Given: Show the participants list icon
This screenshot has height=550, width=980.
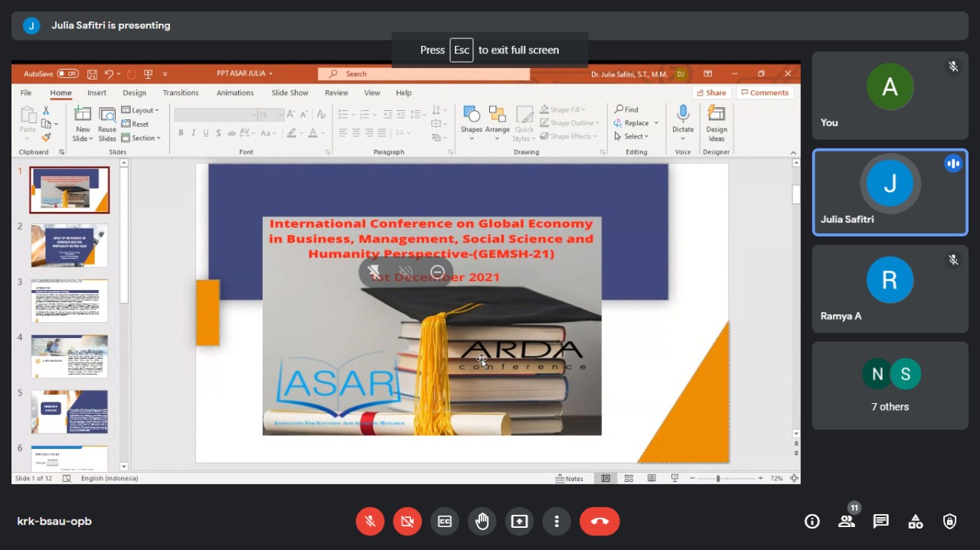Looking at the screenshot, I should (x=846, y=522).
